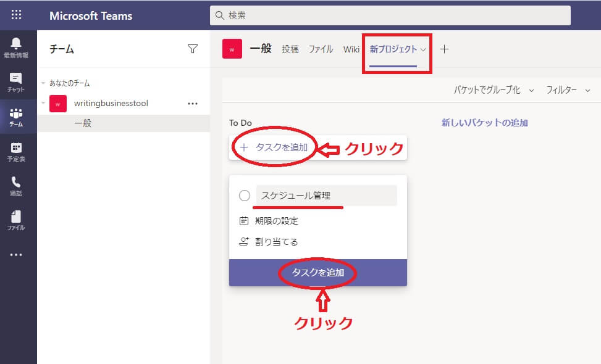This screenshot has height=364, width=601.
Task: Collapse the あなたのチーム section
Action: (44, 83)
